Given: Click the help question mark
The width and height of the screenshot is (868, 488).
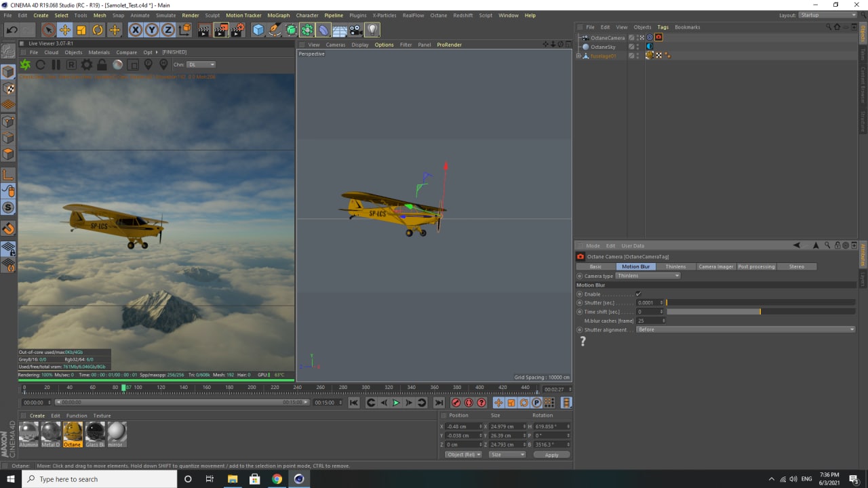Looking at the screenshot, I should [583, 342].
